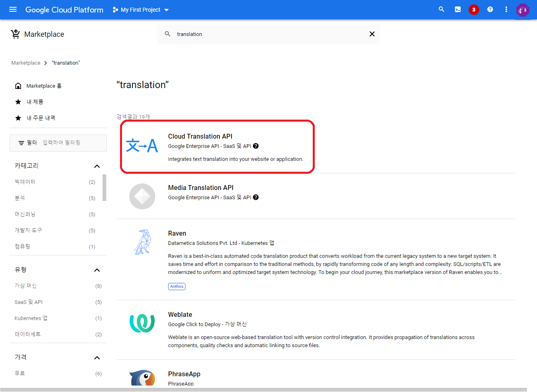Viewport: 537px width, 392px height.
Task: Open 내 주문 내역 in sidebar
Action: [40, 118]
